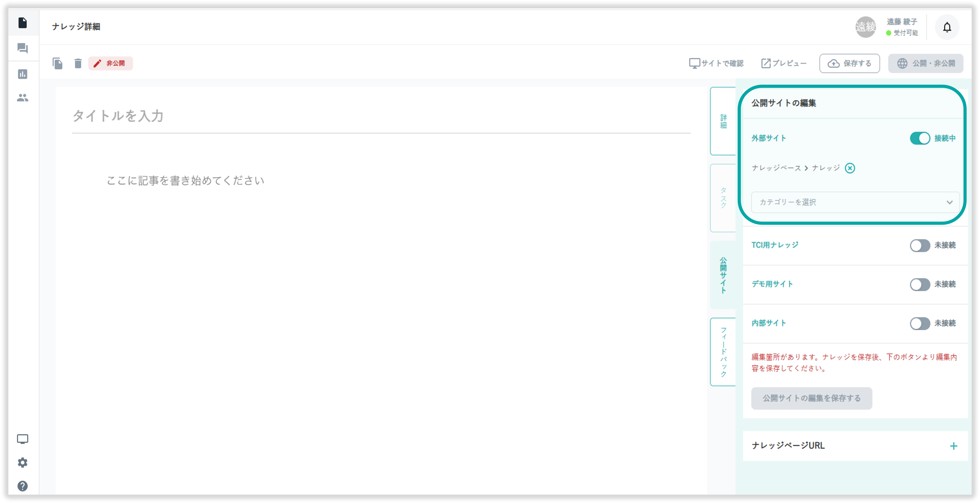980x503 pixels.
Task: Switch to the フィードバック vertical tab
Action: pyautogui.click(x=723, y=352)
